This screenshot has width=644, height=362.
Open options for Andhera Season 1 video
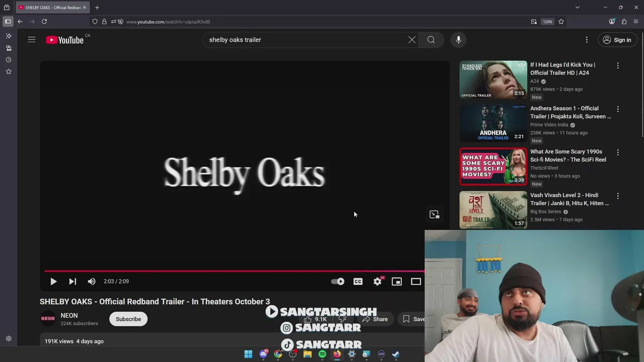pos(618,109)
